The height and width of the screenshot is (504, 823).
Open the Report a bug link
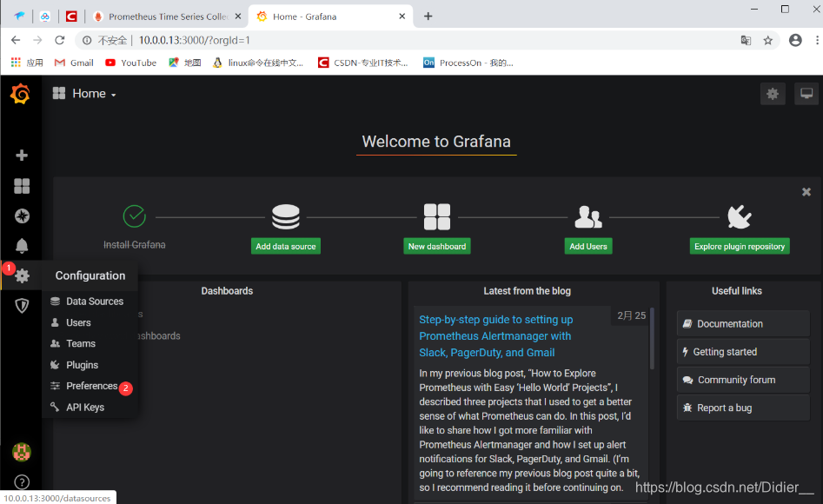coord(743,408)
